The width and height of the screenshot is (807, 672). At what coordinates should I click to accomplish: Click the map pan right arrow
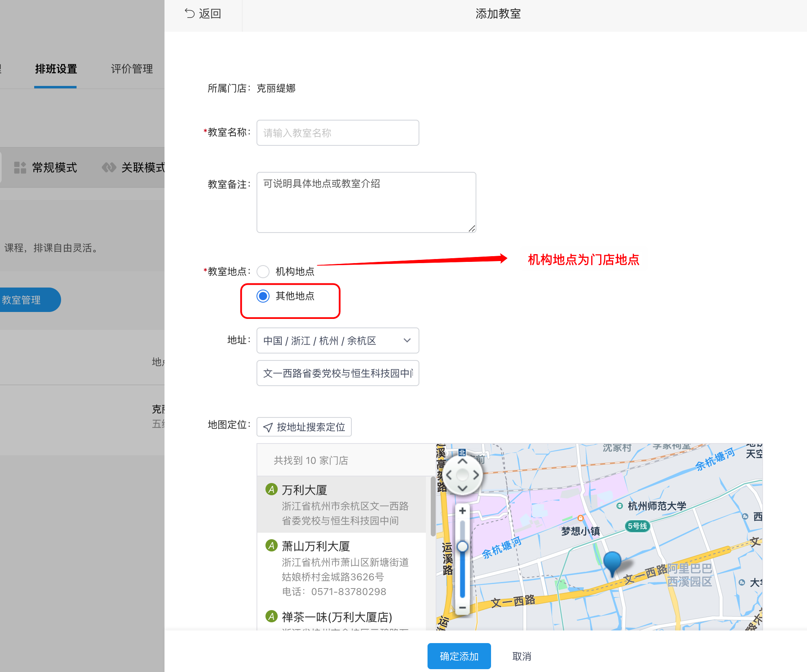pyautogui.click(x=476, y=475)
